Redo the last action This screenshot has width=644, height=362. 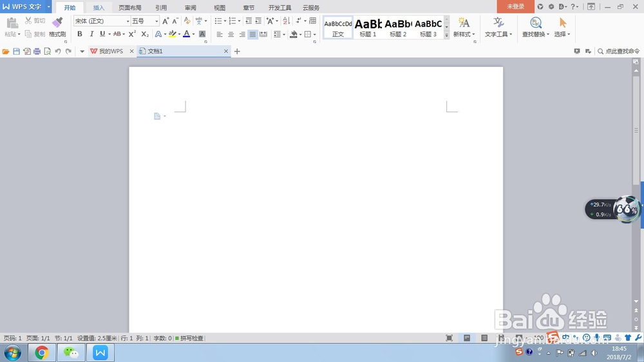pyautogui.click(x=68, y=52)
